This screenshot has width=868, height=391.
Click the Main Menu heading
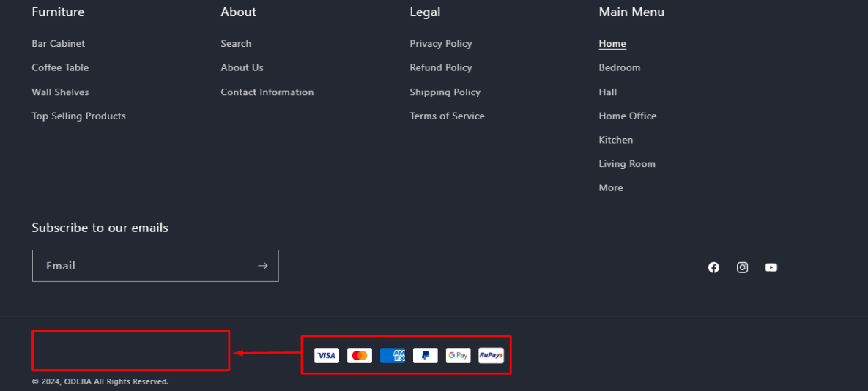[631, 12]
